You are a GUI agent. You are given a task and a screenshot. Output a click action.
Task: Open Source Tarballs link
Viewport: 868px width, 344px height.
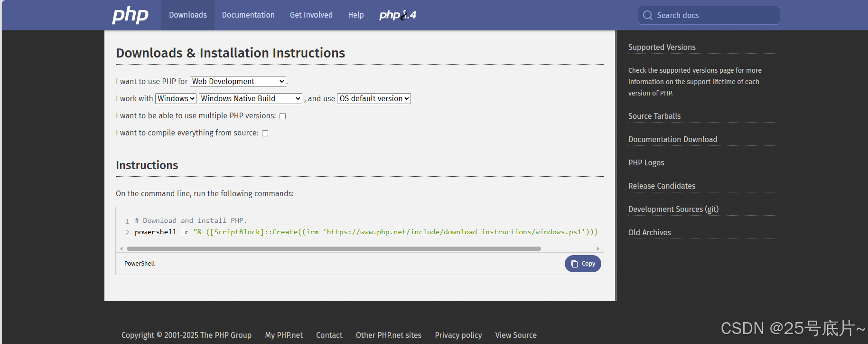pyautogui.click(x=654, y=116)
